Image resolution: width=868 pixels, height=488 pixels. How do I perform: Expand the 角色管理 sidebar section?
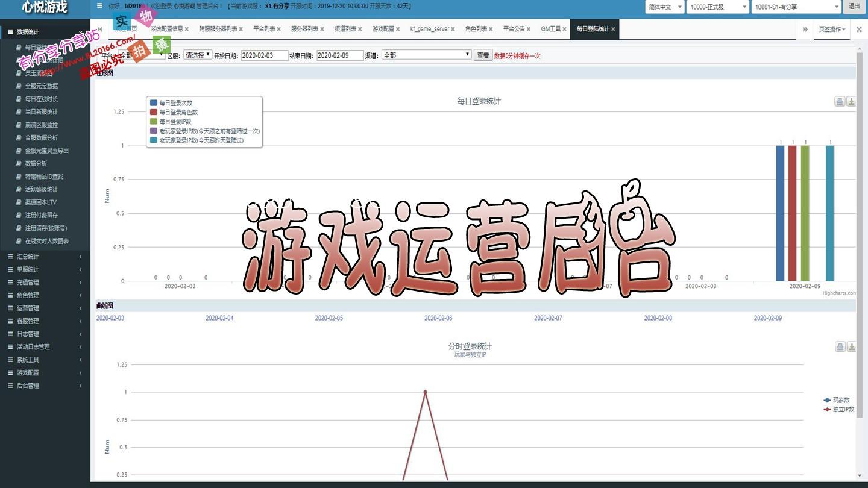pyautogui.click(x=45, y=295)
